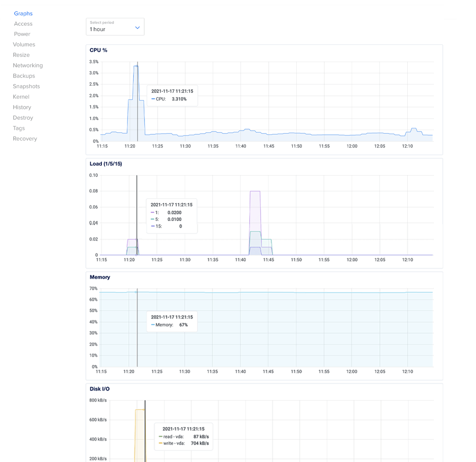Viewport: 476px width, 462px height.
Task: Open the Destroy section
Action: click(23, 118)
